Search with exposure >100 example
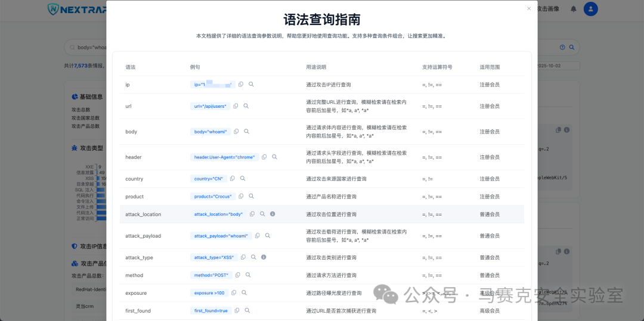 tap(244, 293)
